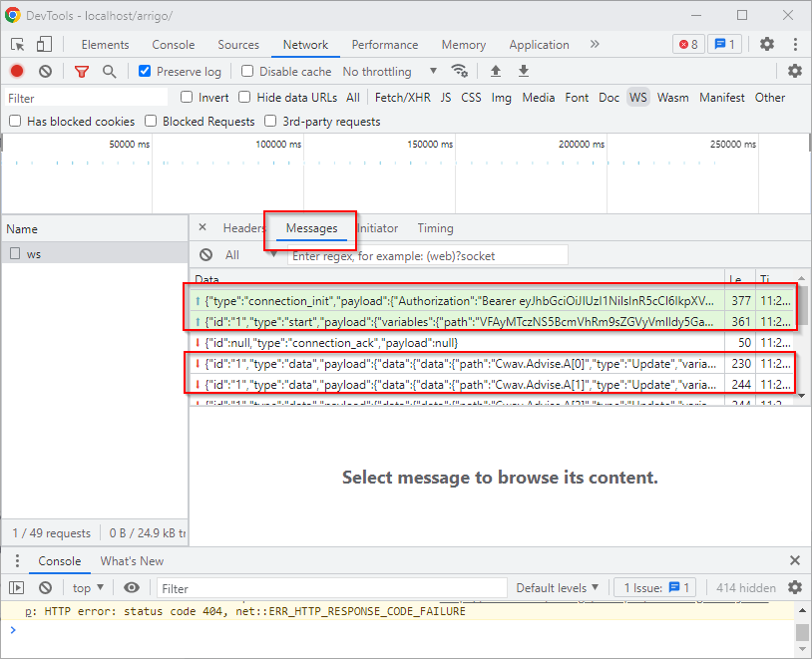The height and width of the screenshot is (659, 812).
Task: Select the Headers tab
Action: pos(243,227)
